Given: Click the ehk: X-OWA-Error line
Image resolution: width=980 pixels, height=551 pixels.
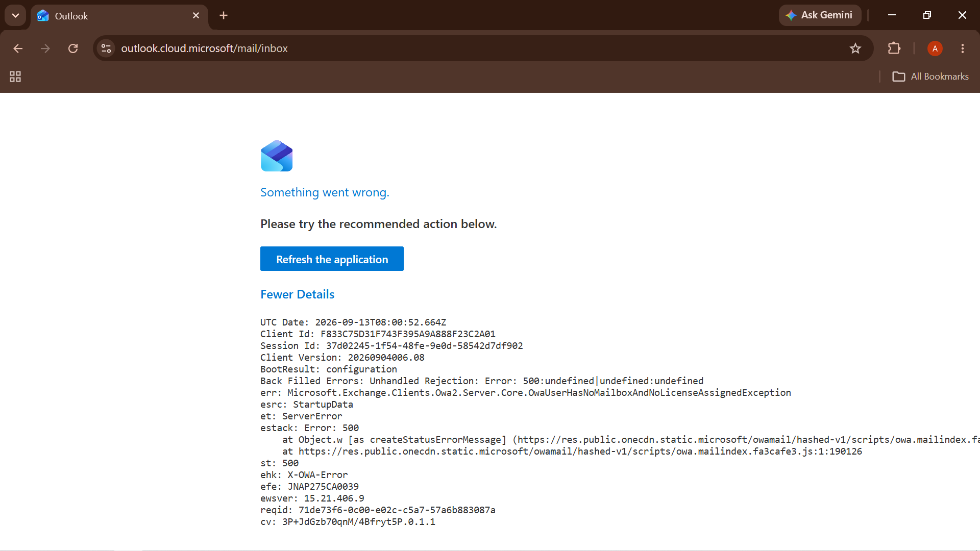Looking at the screenshot, I should [x=304, y=475].
